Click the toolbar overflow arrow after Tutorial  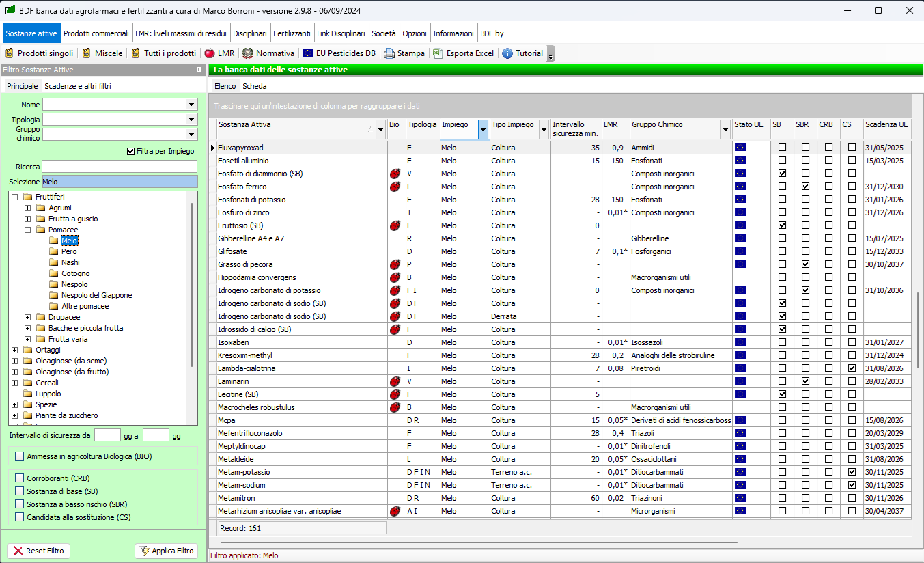point(550,54)
